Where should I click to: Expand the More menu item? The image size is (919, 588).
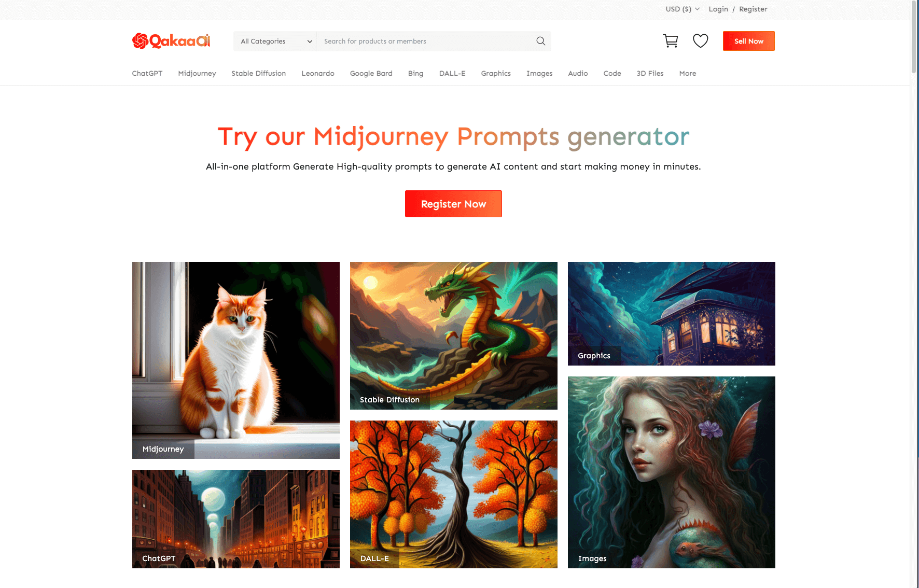688,73
